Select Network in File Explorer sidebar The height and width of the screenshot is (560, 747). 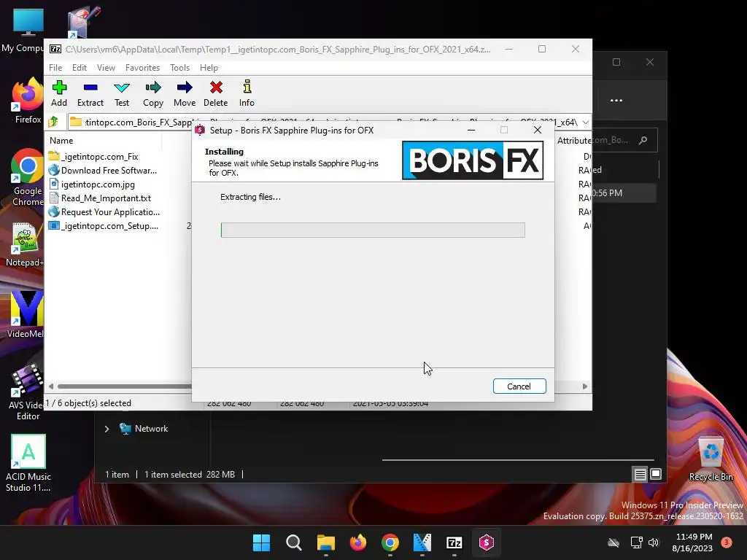[x=144, y=429]
